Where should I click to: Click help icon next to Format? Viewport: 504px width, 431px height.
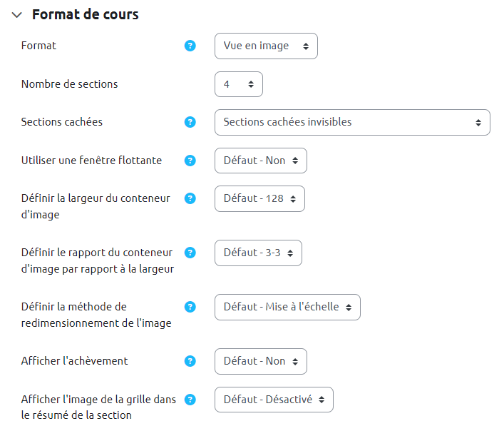click(x=190, y=46)
